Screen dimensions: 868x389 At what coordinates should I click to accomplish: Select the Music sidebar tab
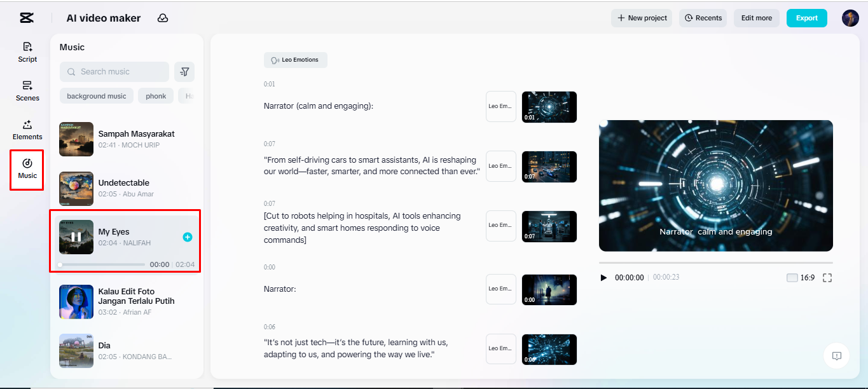(27, 169)
